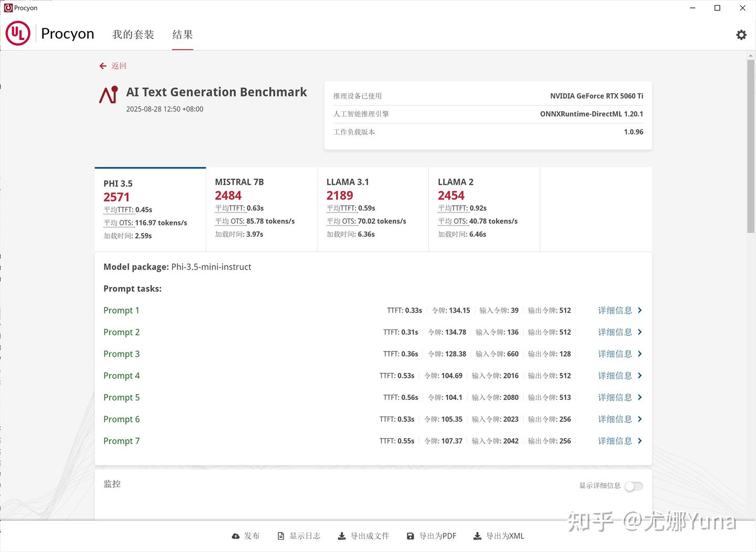Image resolution: width=756 pixels, height=552 pixels.
Task: Click the AI benchmark logo icon
Action: (x=109, y=95)
